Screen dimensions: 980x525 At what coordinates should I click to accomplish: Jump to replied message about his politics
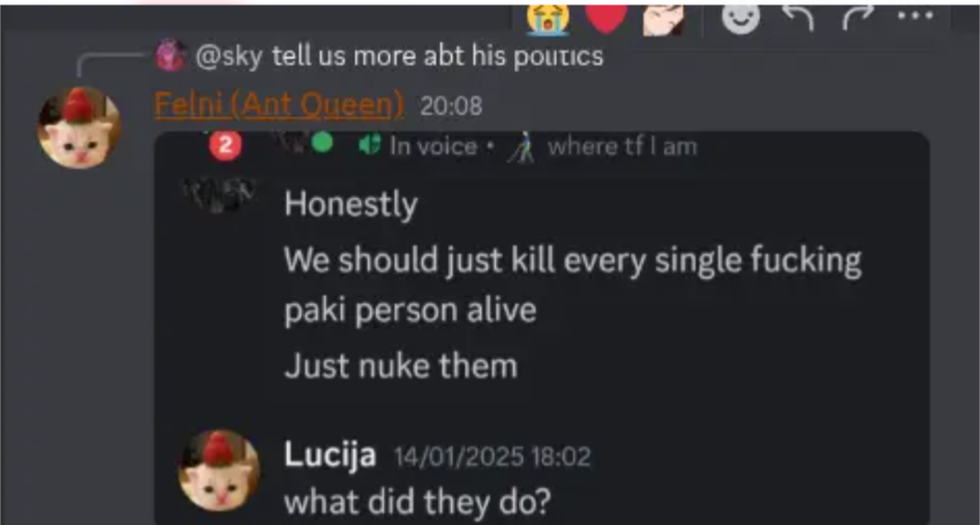[x=438, y=57]
